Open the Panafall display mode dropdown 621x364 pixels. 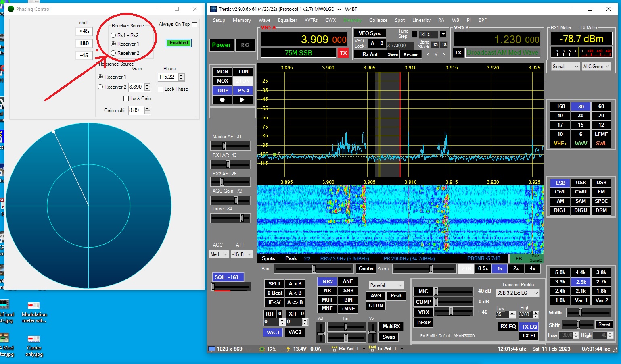[x=386, y=285]
